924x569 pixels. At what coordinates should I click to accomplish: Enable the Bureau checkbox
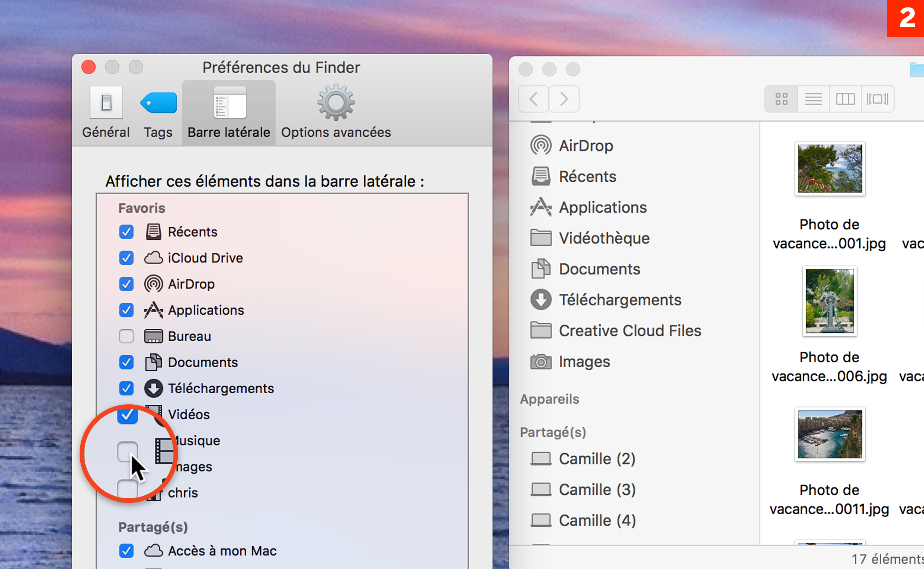[127, 336]
